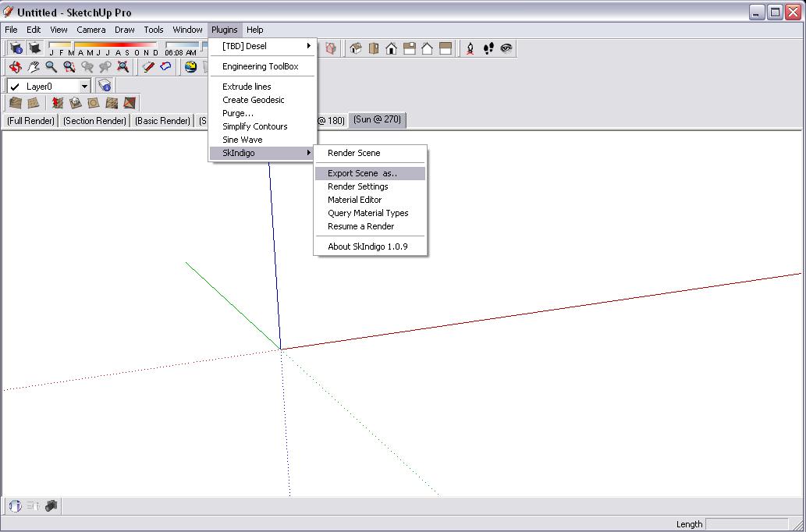Image resolution: width=806 pixels, height=532 pixels.
Task: Choose Extrude lines plugin
Action: tap(262, 87)
